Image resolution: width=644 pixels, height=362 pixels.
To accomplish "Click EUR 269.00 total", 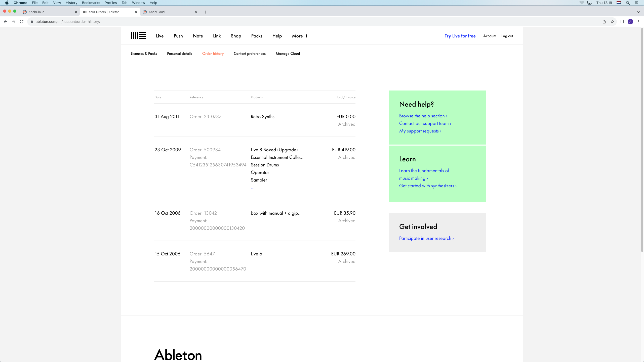I will point(343,254).
